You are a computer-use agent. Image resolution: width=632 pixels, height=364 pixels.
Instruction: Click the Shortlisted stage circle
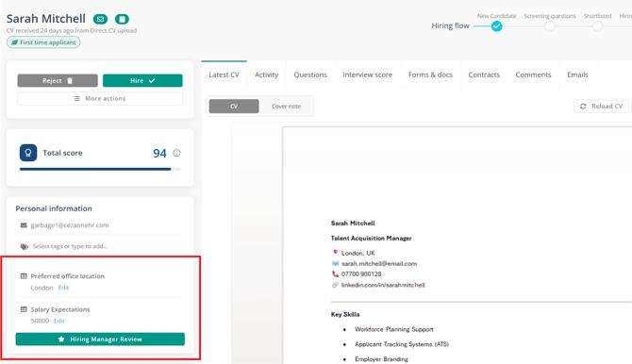pyautogui.click(x=597, y=26)
